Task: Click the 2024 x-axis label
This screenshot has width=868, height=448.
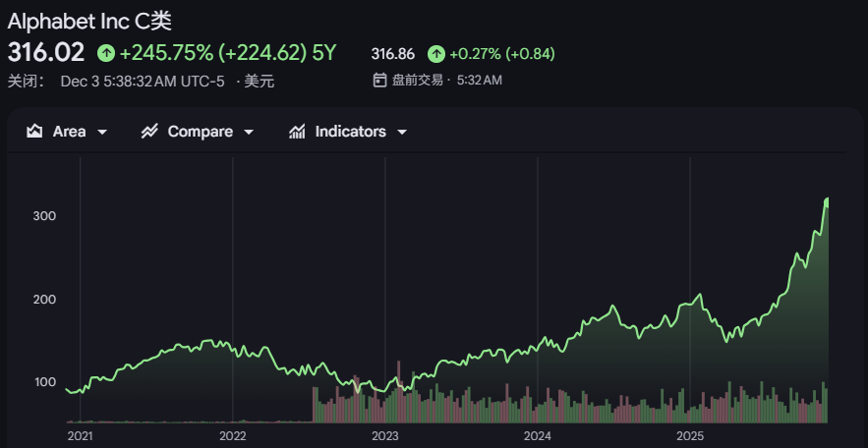Action: click(x=537, y=436)
